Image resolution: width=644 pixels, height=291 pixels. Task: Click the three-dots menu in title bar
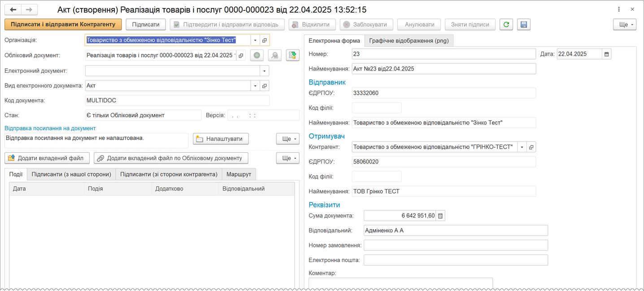[x=619, y=9]
